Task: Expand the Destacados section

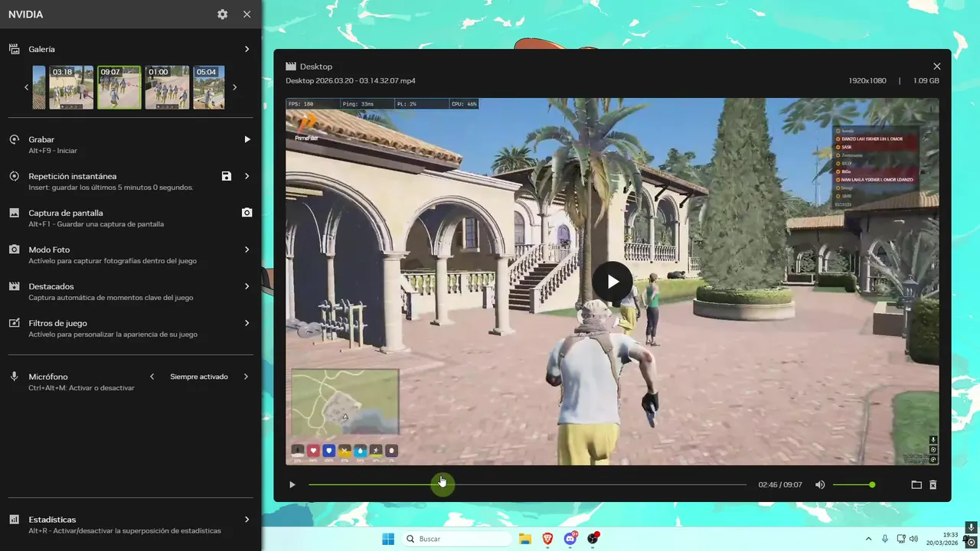Action: 247,286
